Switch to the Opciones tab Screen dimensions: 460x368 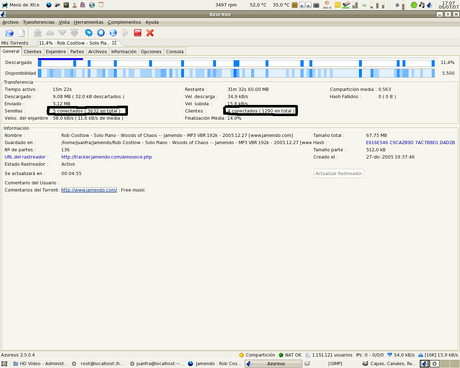151,52
